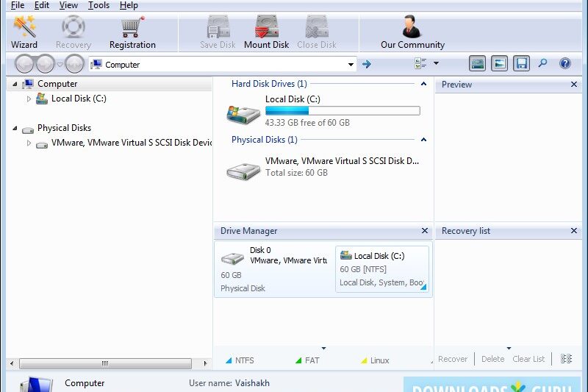Open the Edit menu

coord(42,5)
